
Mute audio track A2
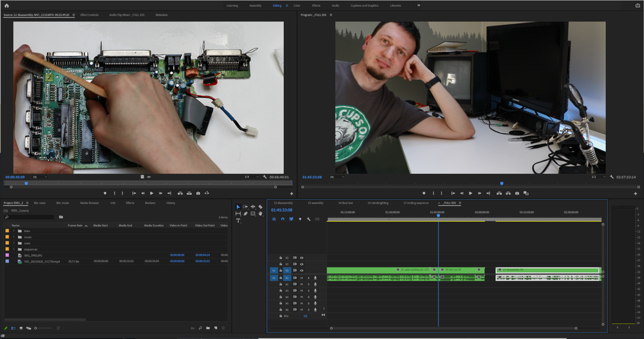301,284
